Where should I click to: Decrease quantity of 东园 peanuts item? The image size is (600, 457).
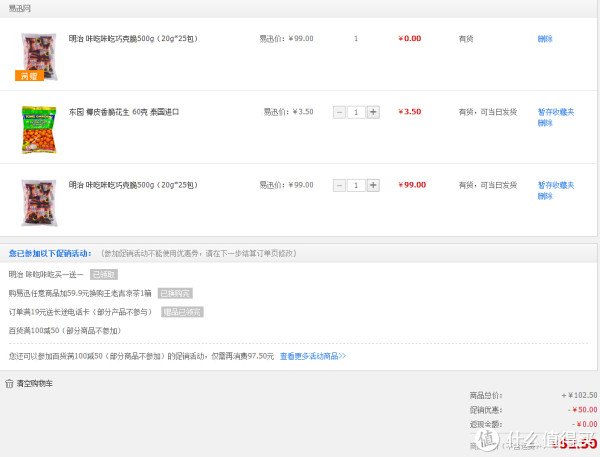pyautogui.click(x=339, y=112)
